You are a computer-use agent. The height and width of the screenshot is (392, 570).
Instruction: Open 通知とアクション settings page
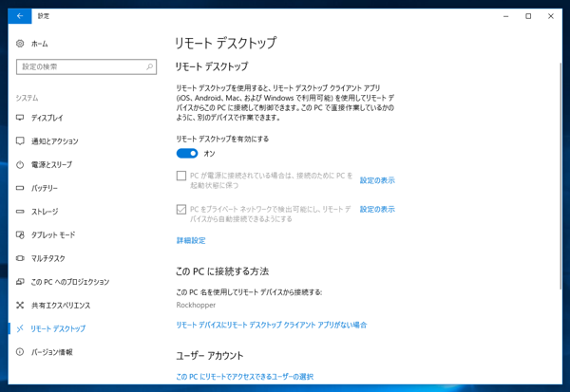point(54,141)
